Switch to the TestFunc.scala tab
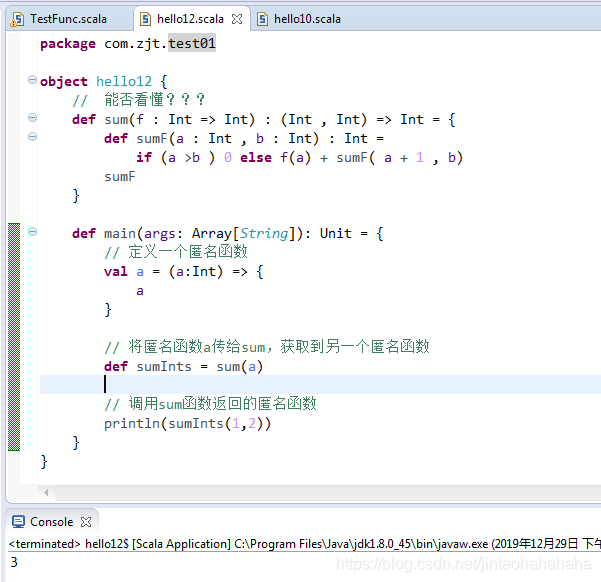Viewport: 601px width, 582px height. point(68,19)
